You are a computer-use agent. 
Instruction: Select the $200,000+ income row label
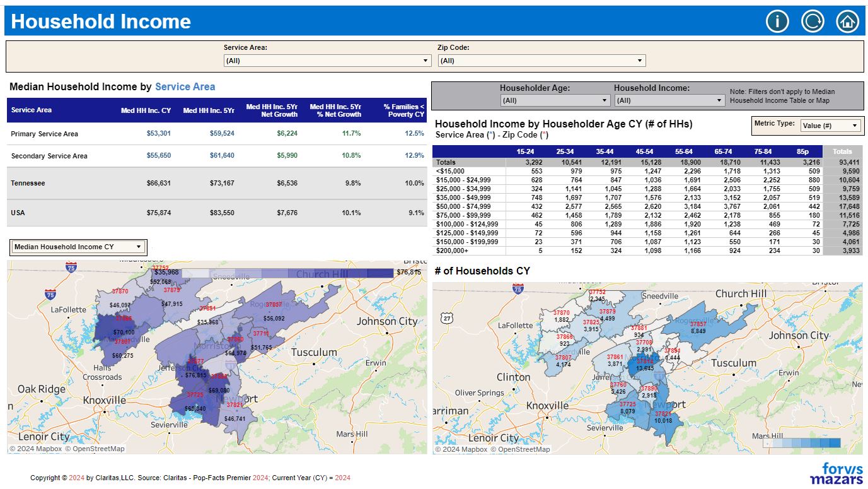pyautogui.click(x=452, y=250)
